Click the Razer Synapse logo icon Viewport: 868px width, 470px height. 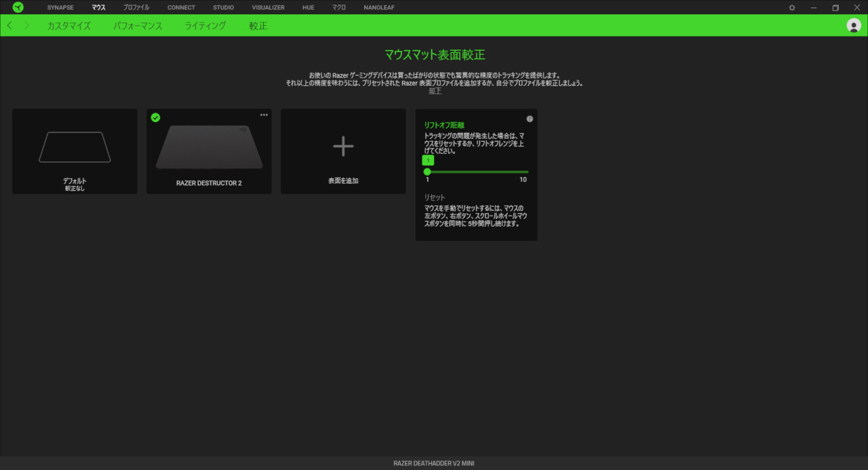coord(18,7)
